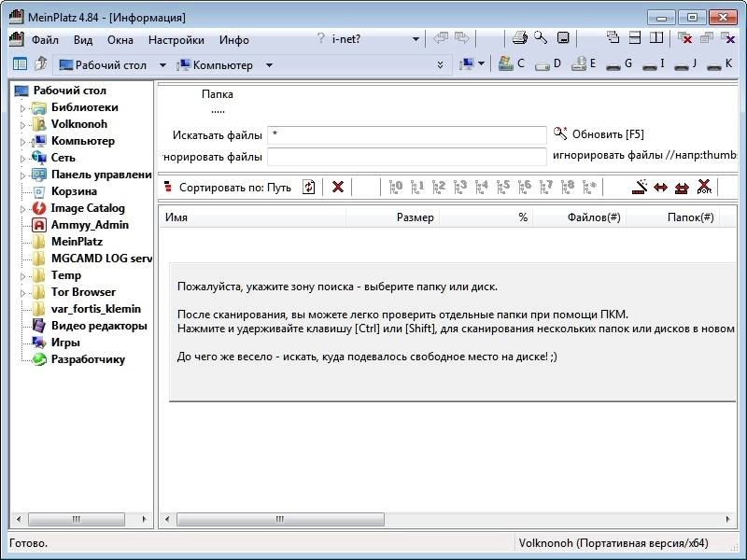747x560 pixels.
Task: Click the close-window icon with red X
Action: click(x=684, y=38)
